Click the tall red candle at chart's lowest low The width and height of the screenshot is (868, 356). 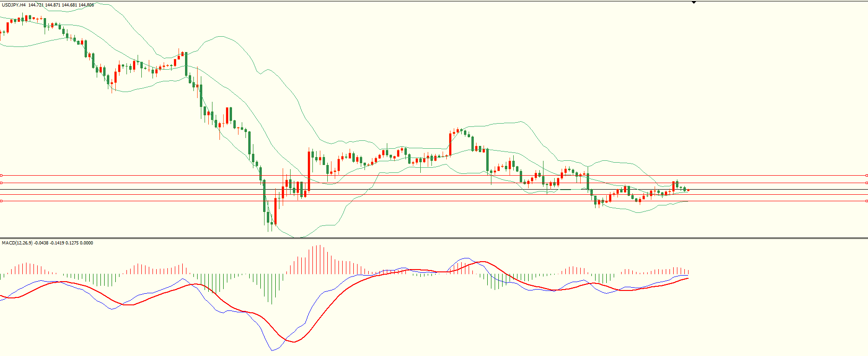pos(275,211)
